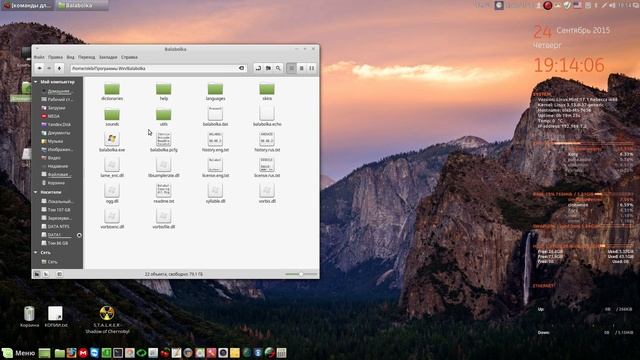Select the vorbisfile.dll file
This screenshot has width=640, height=360.
[x=164, y=219]
